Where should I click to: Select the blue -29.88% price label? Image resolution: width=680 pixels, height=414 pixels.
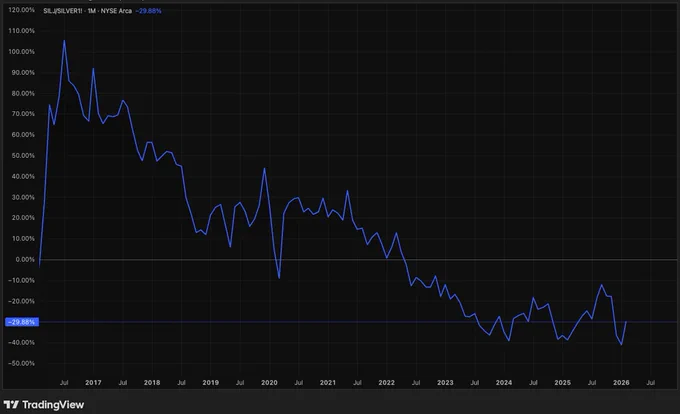(x=22, y=322)
